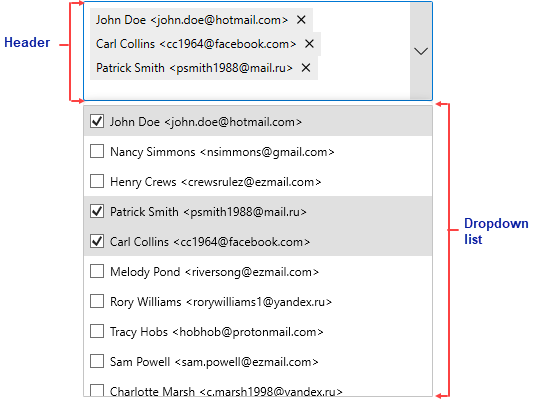The image size is (533, 400).
Task: Uncheck John Doe checkbox
Action: 97,121
